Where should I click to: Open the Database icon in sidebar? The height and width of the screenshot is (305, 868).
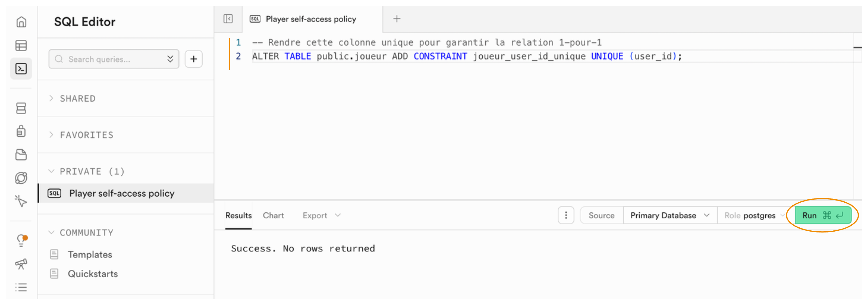point(21,108)
